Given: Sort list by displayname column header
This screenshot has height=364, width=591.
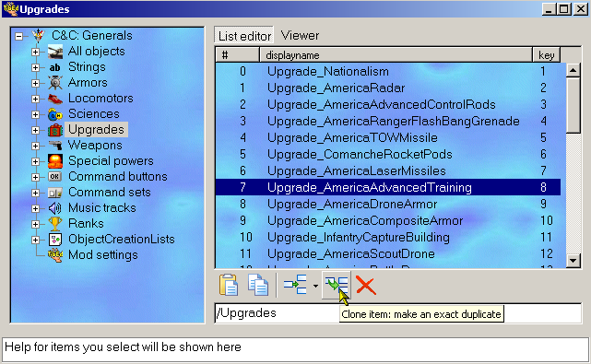Looking at the screenshot, I should 396,55.
